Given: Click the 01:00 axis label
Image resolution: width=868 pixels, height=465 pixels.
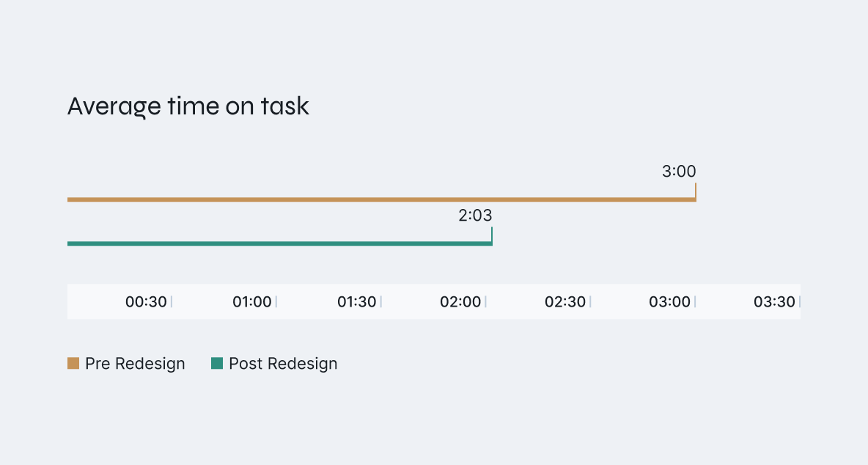Looking at the screenshot, I should coord(251,302).
